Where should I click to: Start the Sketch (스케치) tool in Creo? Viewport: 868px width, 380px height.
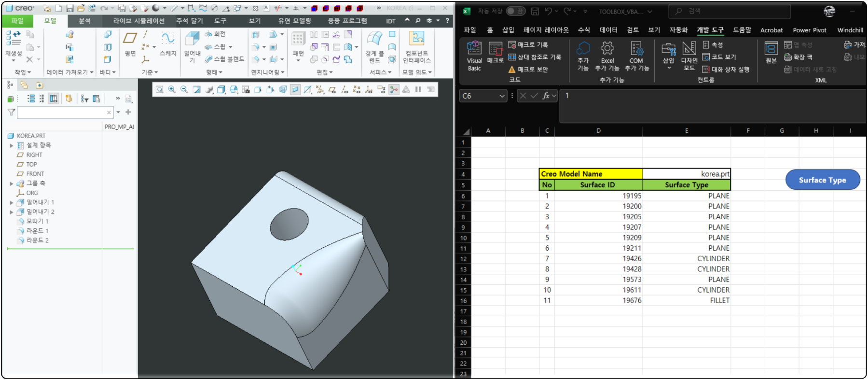pos(168,44)
